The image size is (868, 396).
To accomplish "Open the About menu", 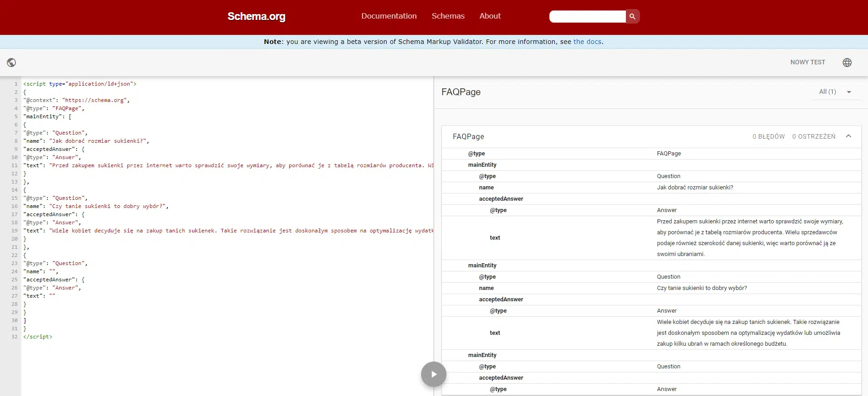I will coord(490,16).
